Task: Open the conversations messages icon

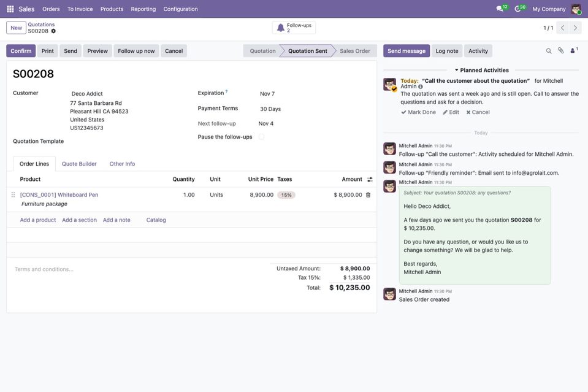Action: 500,9
